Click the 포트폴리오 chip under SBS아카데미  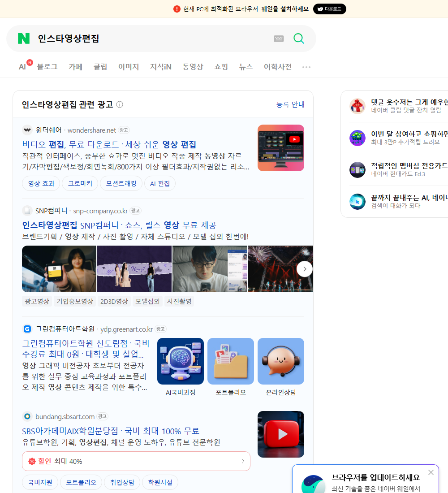(x=81, y=482)
